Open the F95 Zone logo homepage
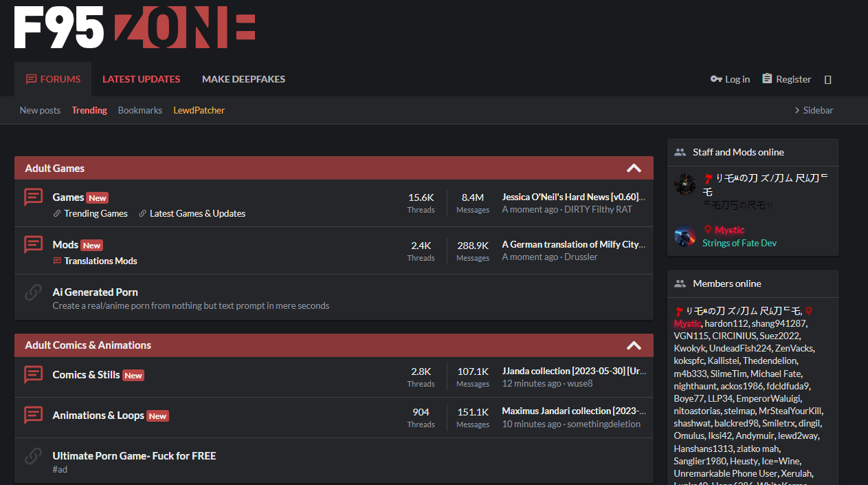This screenshot has width=868, height=485. click(x=135, y=28)
